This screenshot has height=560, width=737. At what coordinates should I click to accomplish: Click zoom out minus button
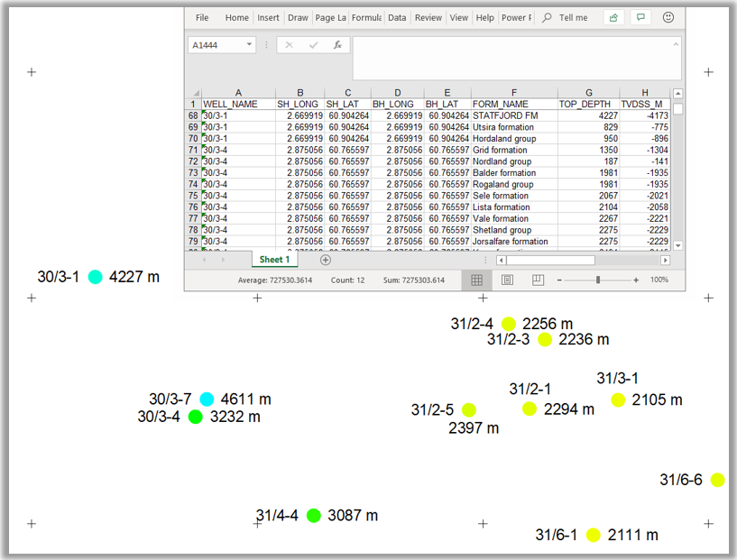tap(559, 280)
